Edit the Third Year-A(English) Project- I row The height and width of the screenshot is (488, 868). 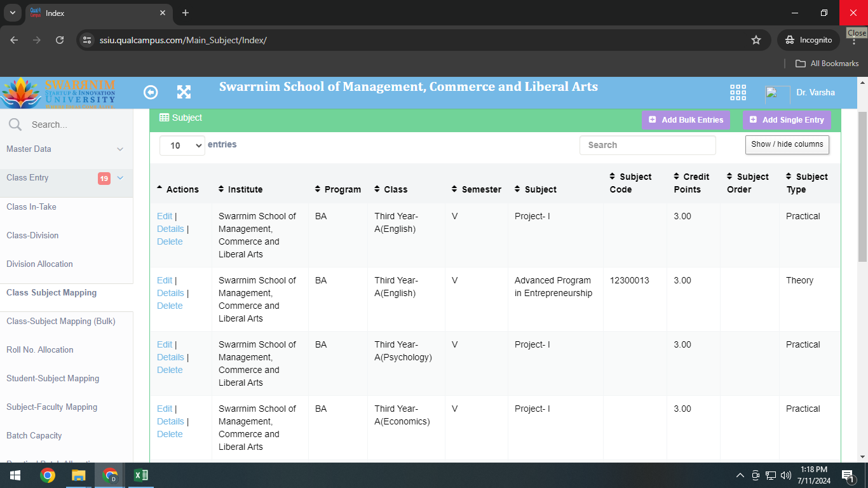(x=164, y=216)
